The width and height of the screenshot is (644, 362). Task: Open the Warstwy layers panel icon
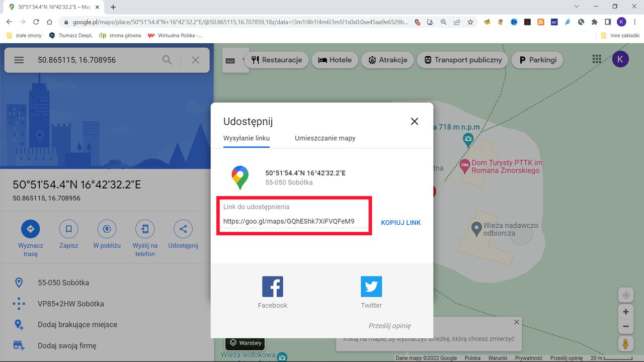click(245, 343)
